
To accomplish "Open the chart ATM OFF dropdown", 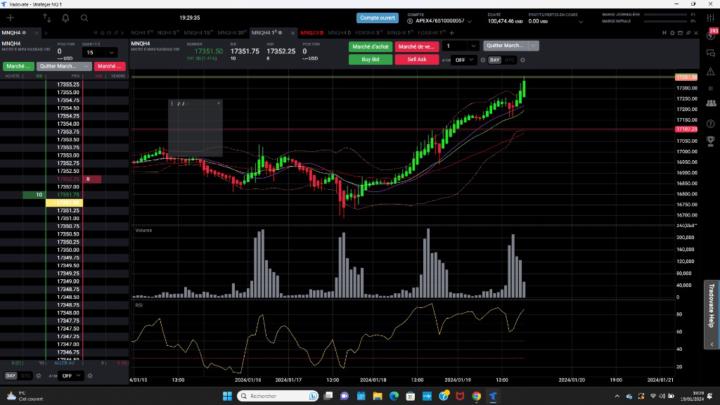I will (x=464, y=60).
